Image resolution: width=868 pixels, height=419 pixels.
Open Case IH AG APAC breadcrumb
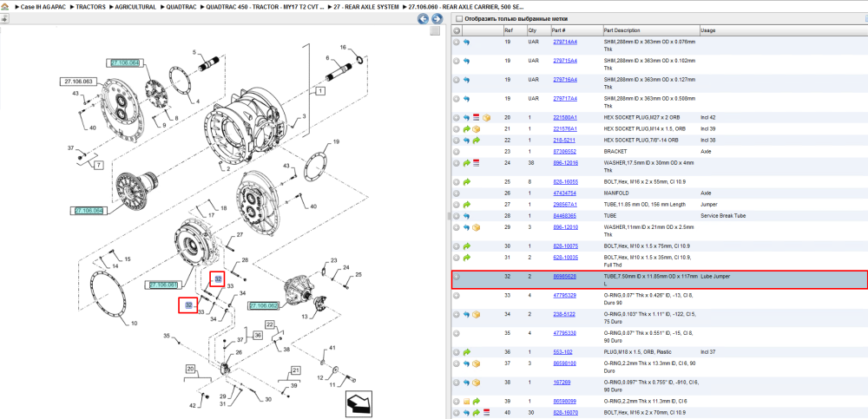tap(43, 7)
